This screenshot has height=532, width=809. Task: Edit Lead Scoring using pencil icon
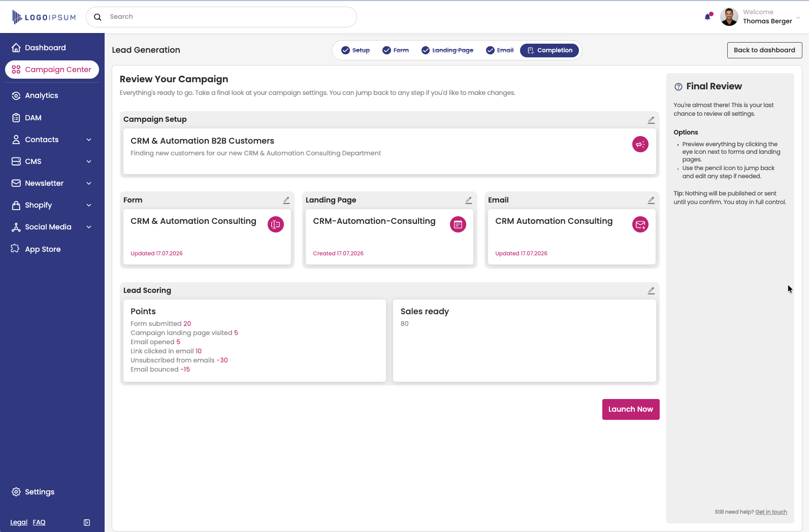pos(651,290)
